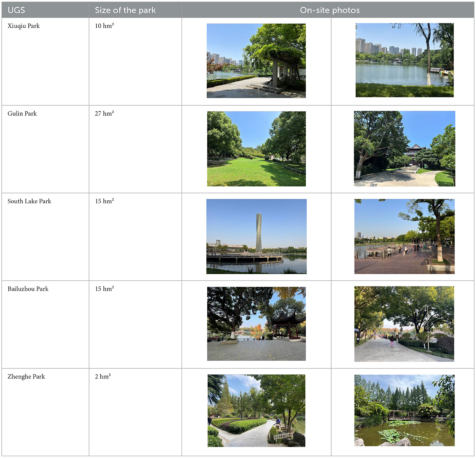
Task: Open the Xiuqiu Park lake skyline photo
Action: 404,60
